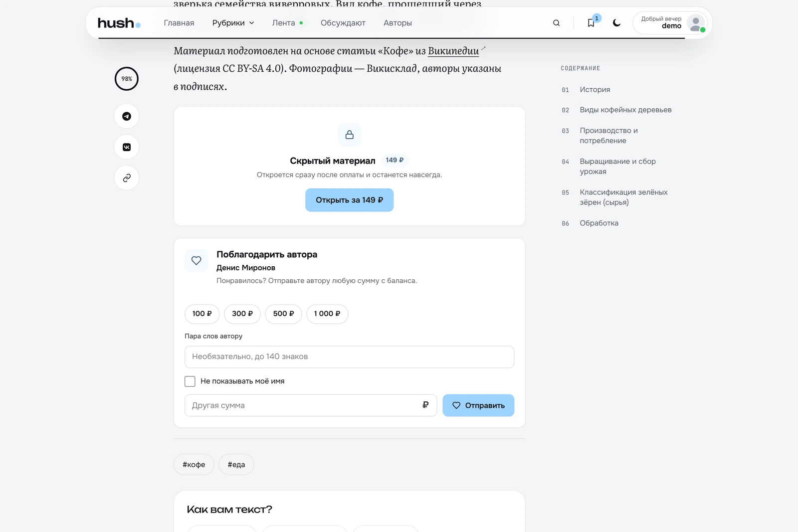The height and width of the screenshot is (532, 798).
Task: Select the 1 000 ₽ tip amount
Action: 327,314
